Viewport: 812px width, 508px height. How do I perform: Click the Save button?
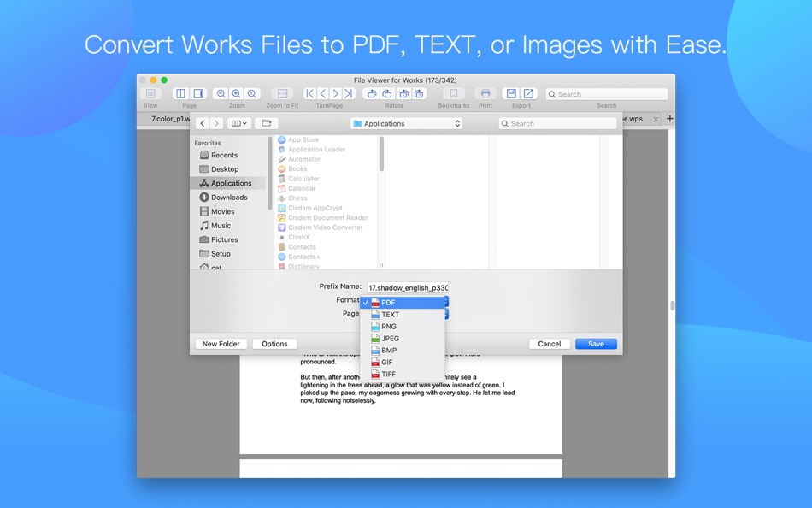[596, 344]
